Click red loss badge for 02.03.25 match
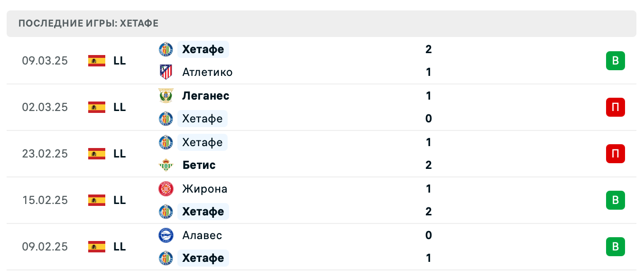The width and height of the screenshot is (644, 278). coord(615,107)
